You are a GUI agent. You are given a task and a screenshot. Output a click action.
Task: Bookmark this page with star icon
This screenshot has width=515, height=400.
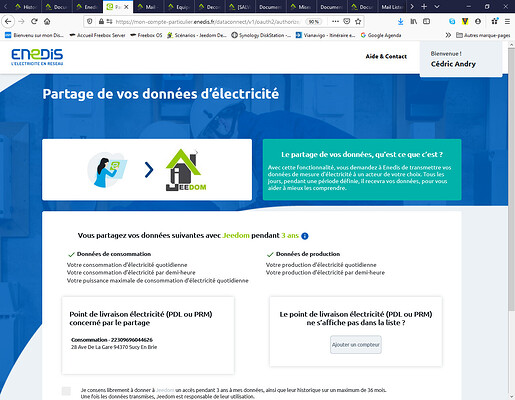pos(358,22)
